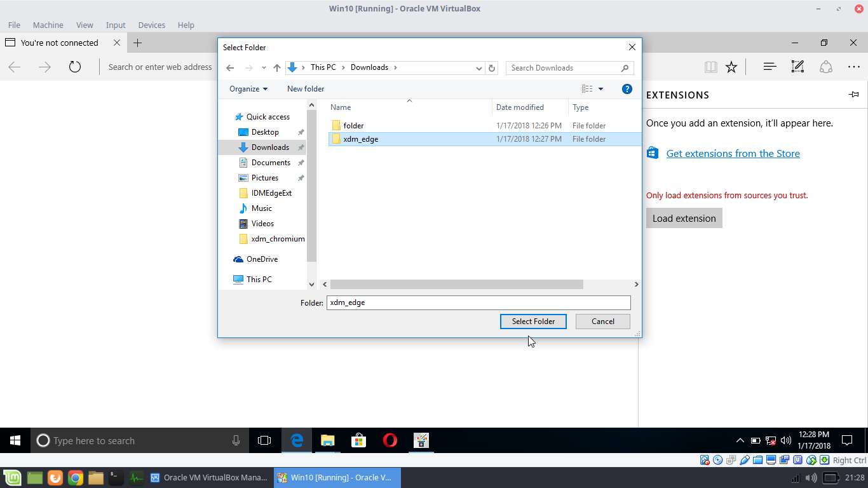The image size is (868, 488).
Task: Open Edge More actions ellipsis menu
Action: click(853, 67)
